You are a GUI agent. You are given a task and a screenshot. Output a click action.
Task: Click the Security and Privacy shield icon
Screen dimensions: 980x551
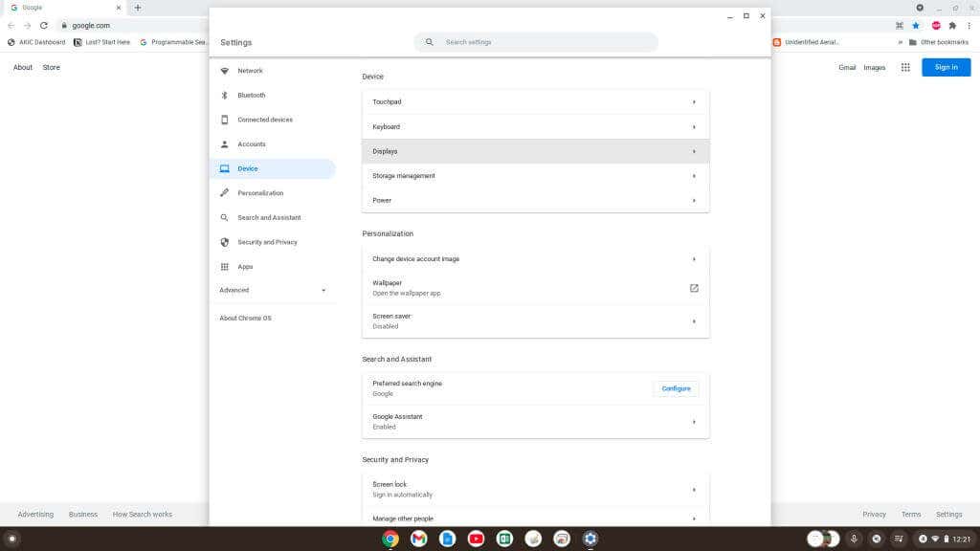(224, 242)
